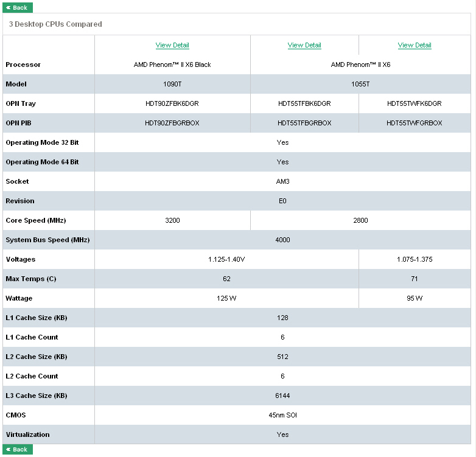
Task: Select the L2 cache size value 512
Action: [x=282, y=357]
